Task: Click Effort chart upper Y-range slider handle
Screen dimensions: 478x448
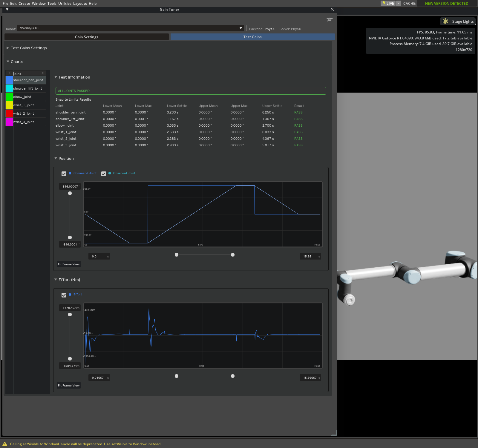Action: (70, 314)
